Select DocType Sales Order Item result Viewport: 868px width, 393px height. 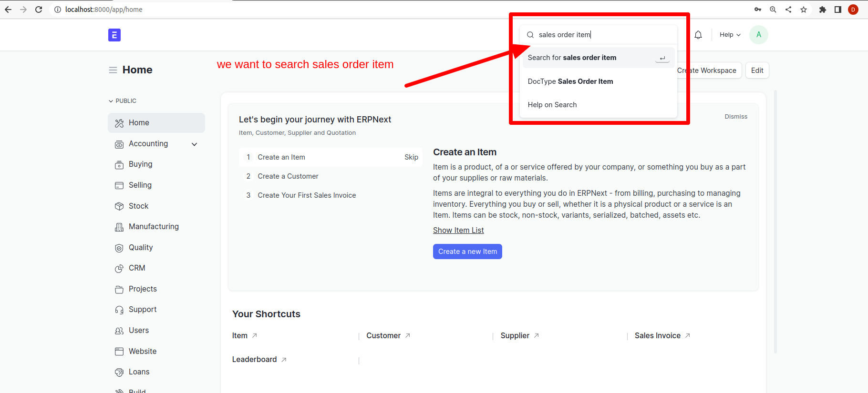tap(598, 81)
